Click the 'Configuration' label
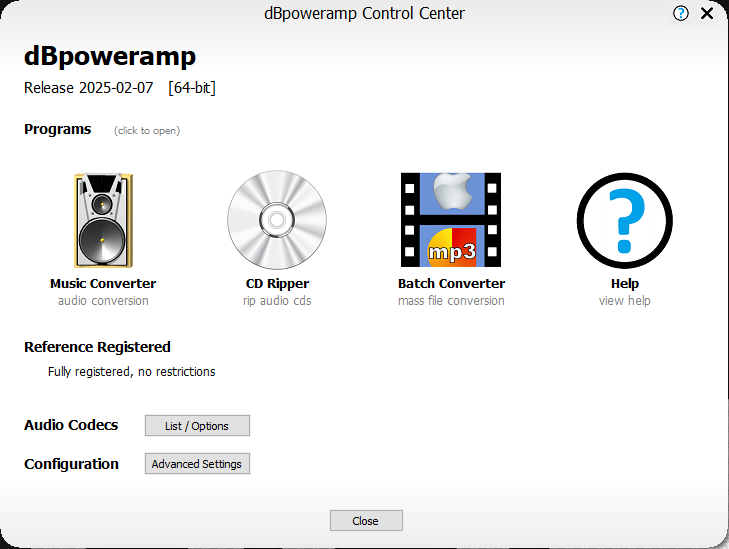Image resolution: width=729 pixels, height=549 pixels. point(71,464)
